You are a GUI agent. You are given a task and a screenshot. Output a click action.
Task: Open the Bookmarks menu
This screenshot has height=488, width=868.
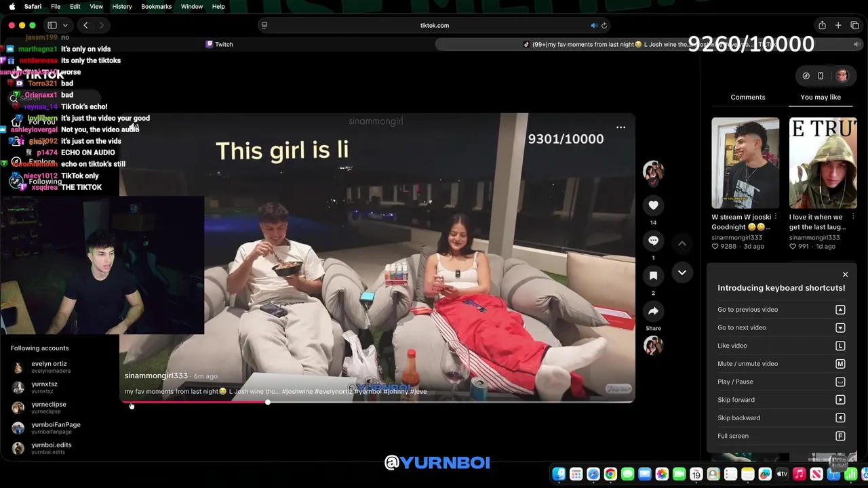(156, 6)
